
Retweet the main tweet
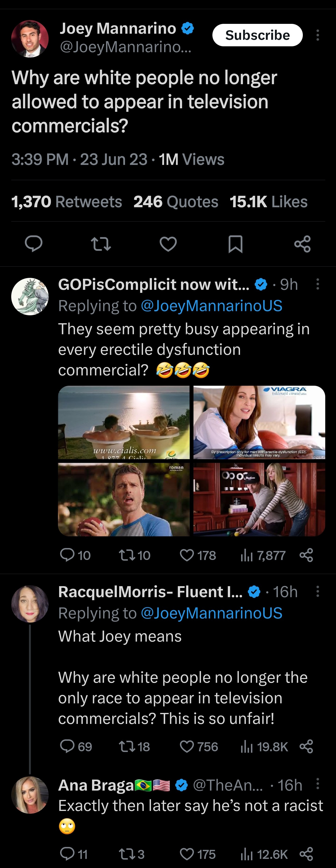101,244
